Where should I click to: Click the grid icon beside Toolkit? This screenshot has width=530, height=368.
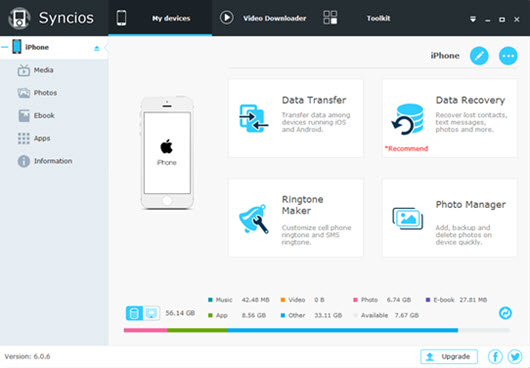pos(330,18)
